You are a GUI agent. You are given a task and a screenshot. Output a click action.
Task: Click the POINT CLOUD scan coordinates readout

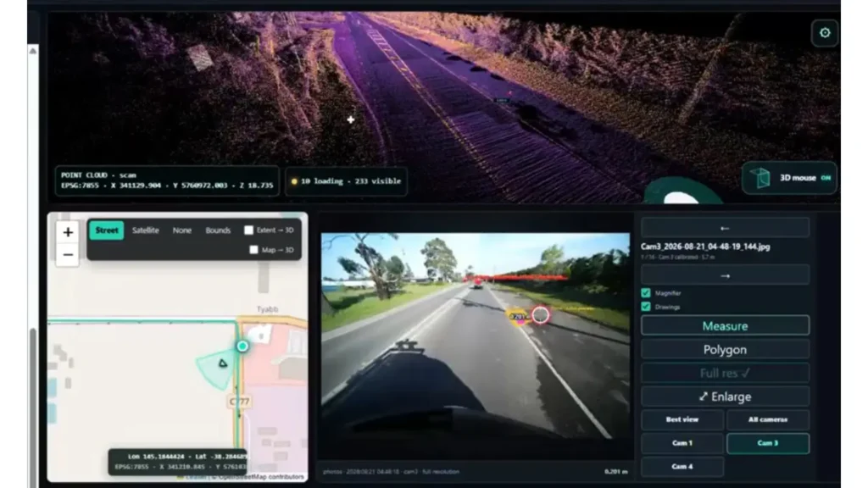point(167,180)
